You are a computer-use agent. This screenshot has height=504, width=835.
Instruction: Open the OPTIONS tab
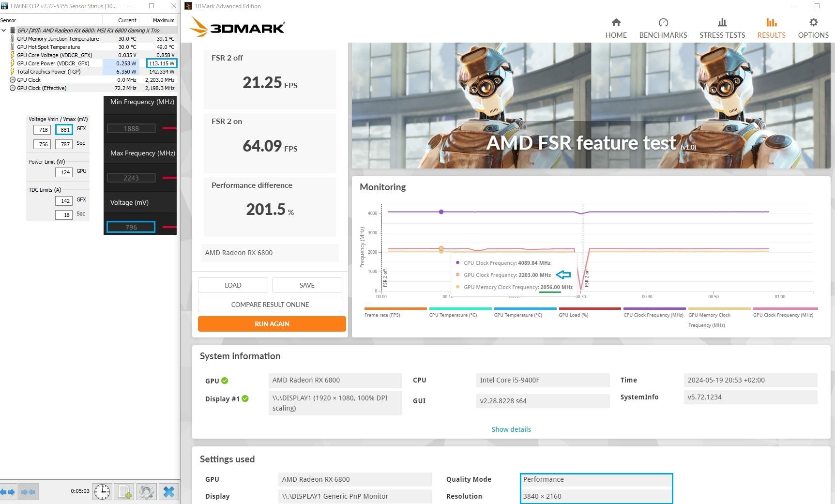click(813, 28)
